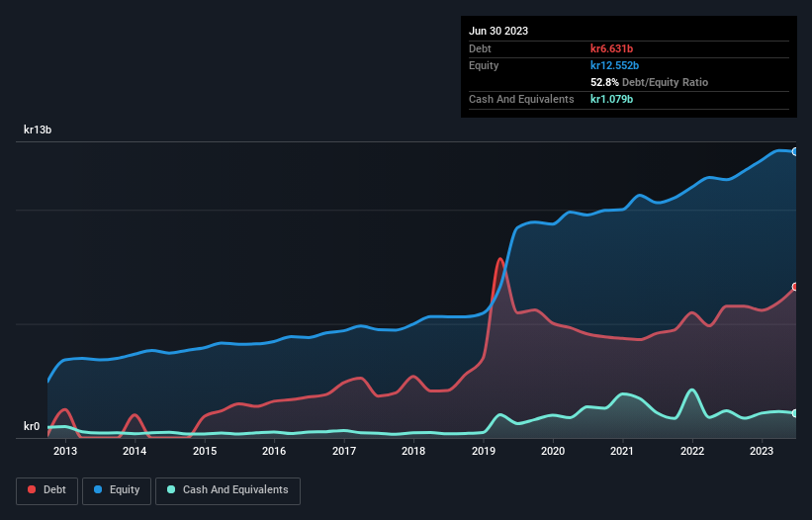Toggle the Equity series legend button
812x520 pixels.
tap(117, 490)
